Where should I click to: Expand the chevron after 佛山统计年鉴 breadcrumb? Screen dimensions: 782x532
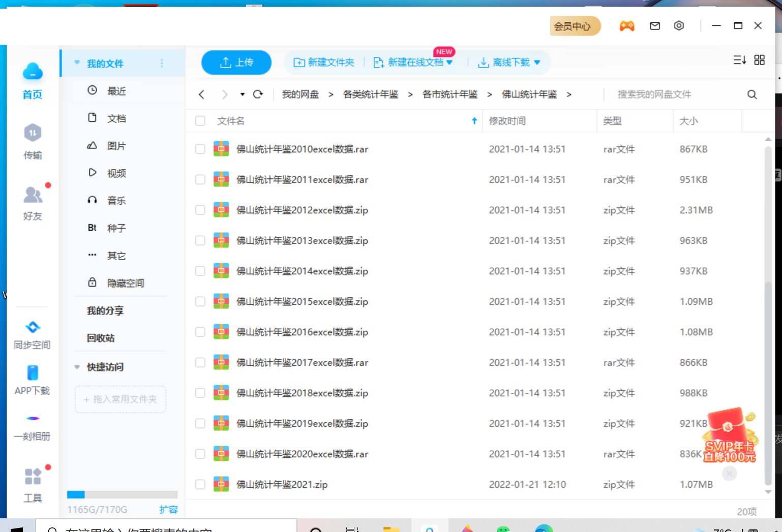(x=569, y=95)
